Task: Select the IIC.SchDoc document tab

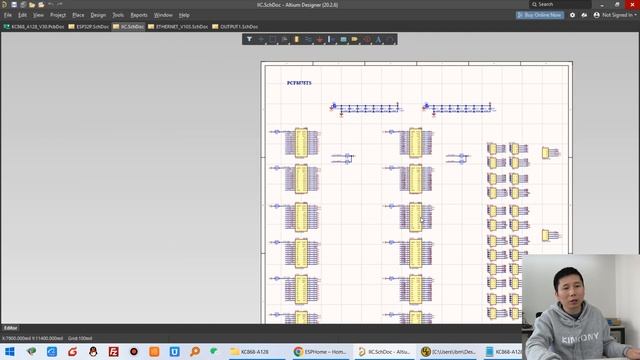Action: coord(129,27)
